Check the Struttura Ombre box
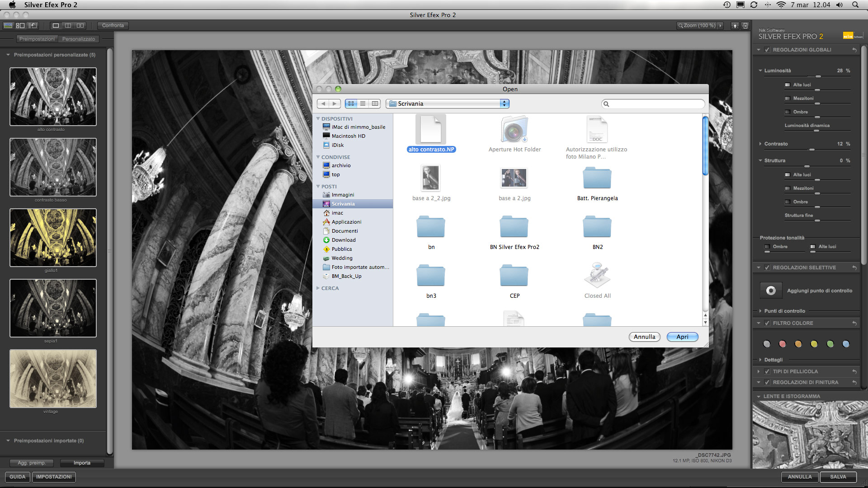Image resolution: width=868 pixels, height=488 pixels. click(788, 202)
